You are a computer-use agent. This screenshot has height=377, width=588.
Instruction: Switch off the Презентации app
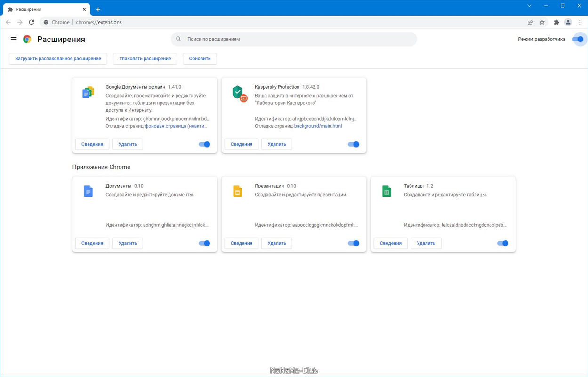[354, 243]
